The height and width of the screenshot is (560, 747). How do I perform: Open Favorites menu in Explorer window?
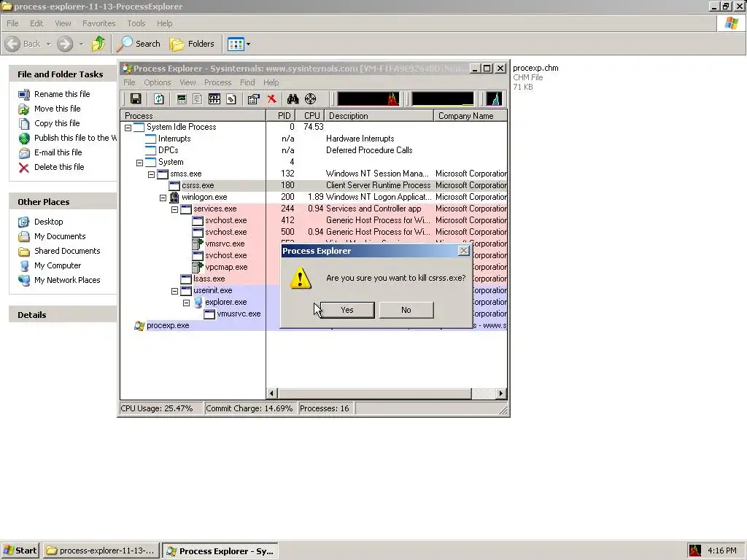(x=99, y=23)
